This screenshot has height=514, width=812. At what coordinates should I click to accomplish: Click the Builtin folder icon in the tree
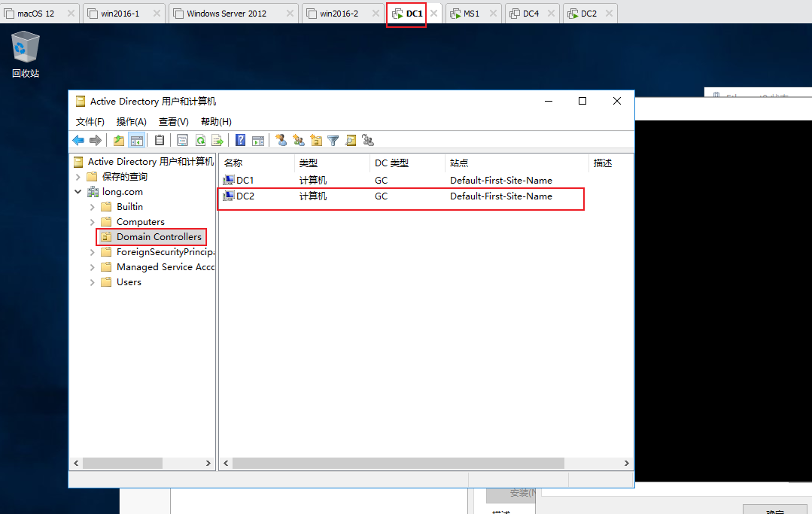106,206
